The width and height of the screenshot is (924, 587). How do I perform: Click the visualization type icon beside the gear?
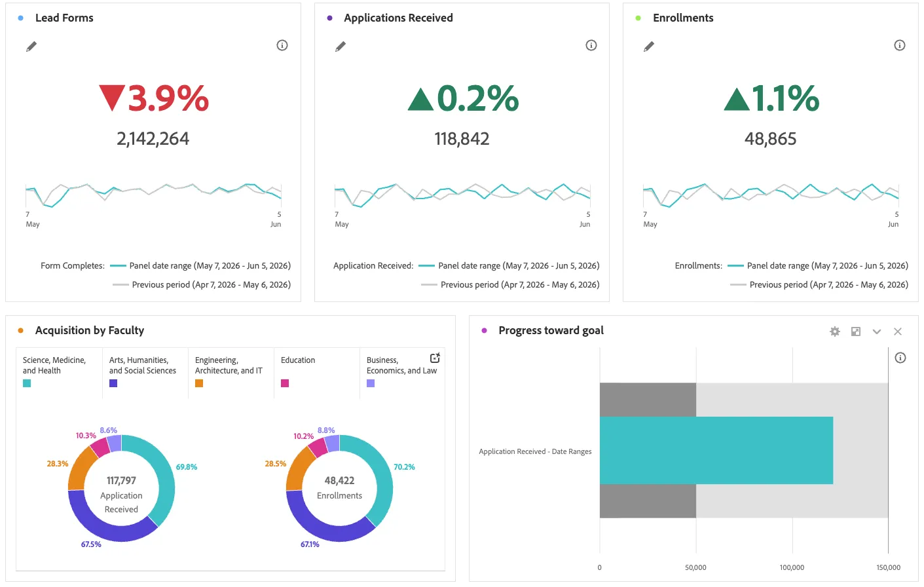point(856,331)
